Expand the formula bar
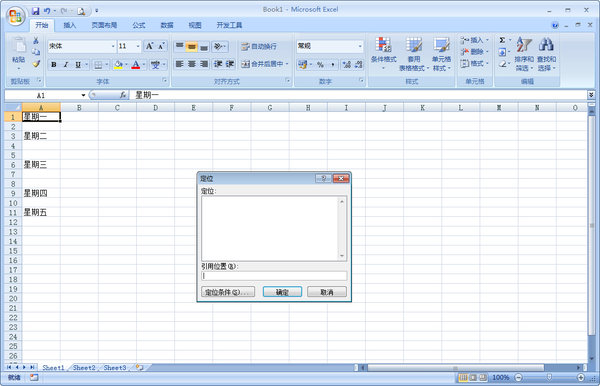600x386 pixels. point(591,95)
